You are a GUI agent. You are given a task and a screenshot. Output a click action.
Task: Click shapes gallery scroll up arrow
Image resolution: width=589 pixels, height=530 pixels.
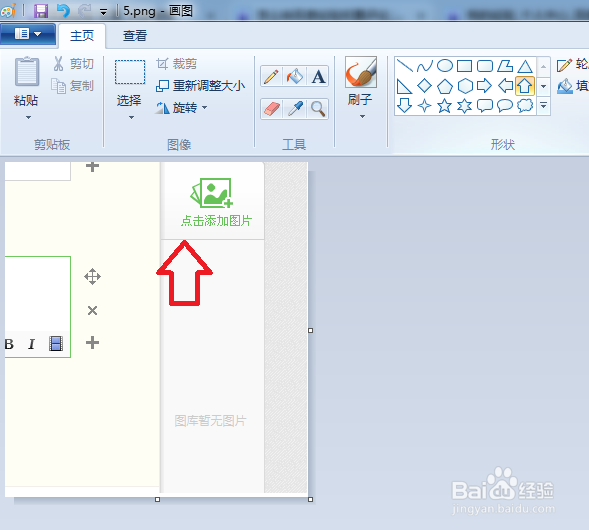tap(544, 66)
